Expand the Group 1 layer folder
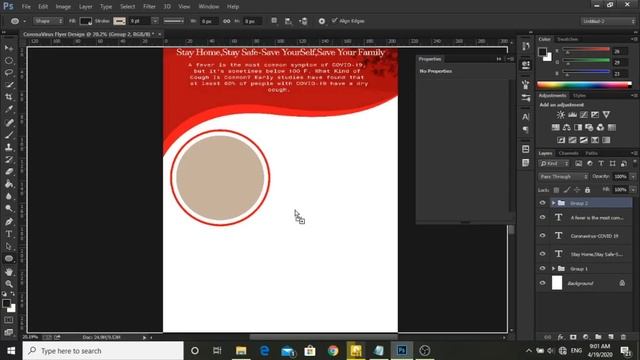This screenshot has width=640, height=360. pos(553,269)
